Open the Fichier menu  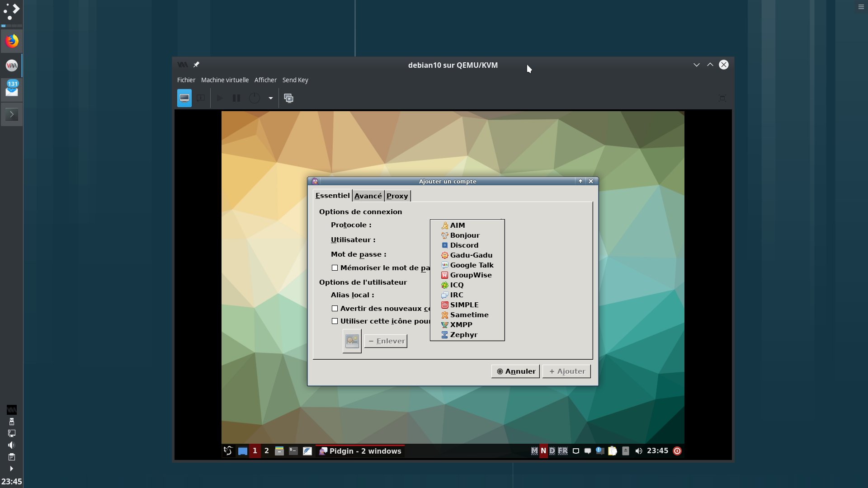(186, 80)
